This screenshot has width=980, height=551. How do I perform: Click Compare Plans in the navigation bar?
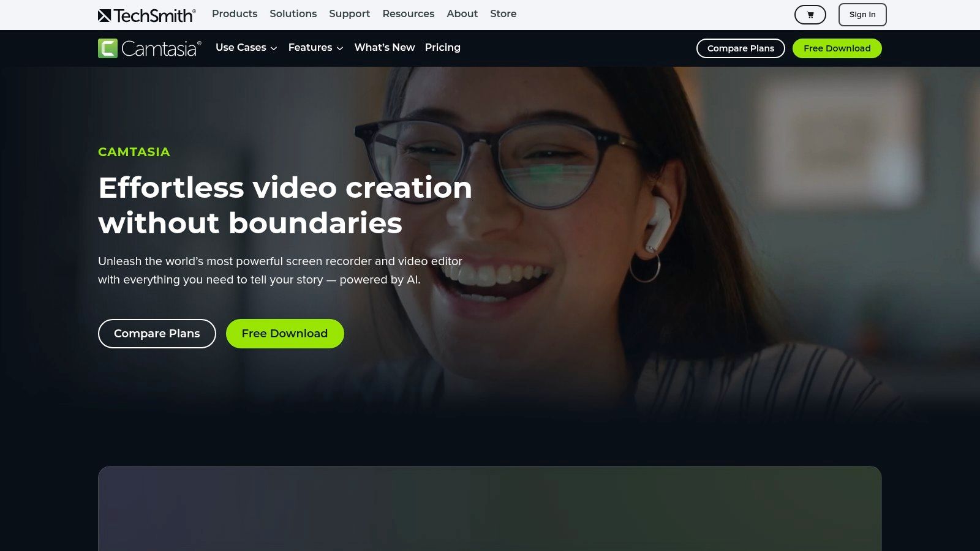tap(741, 48)
